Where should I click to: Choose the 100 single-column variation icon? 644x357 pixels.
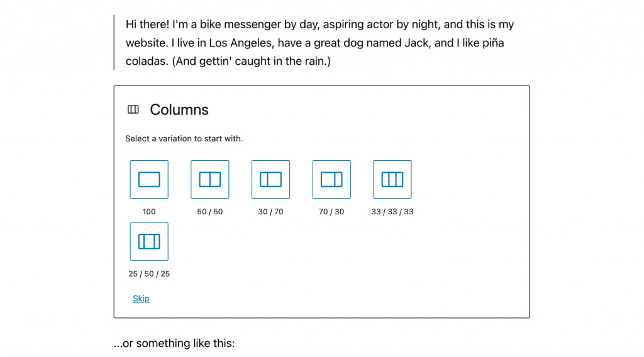(x=149, y=180)
